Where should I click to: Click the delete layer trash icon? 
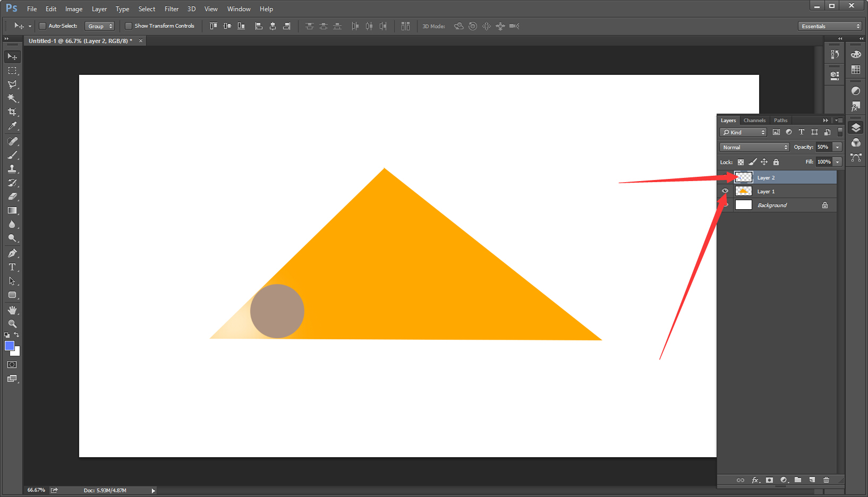(826, 480)
